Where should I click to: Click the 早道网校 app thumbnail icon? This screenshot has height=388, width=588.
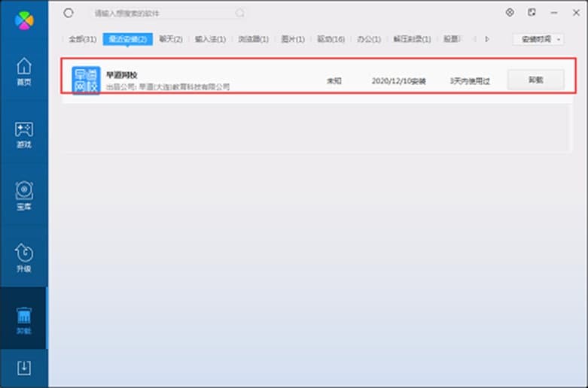[86, 80]
